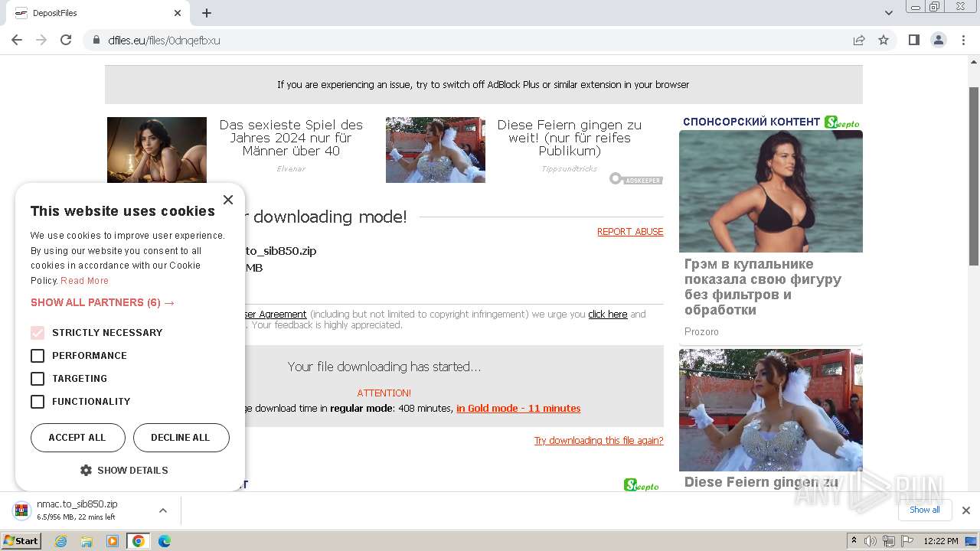Screen dimensions: 980x551
Task: Open the volume speaker tray icon
Action: 871,541
